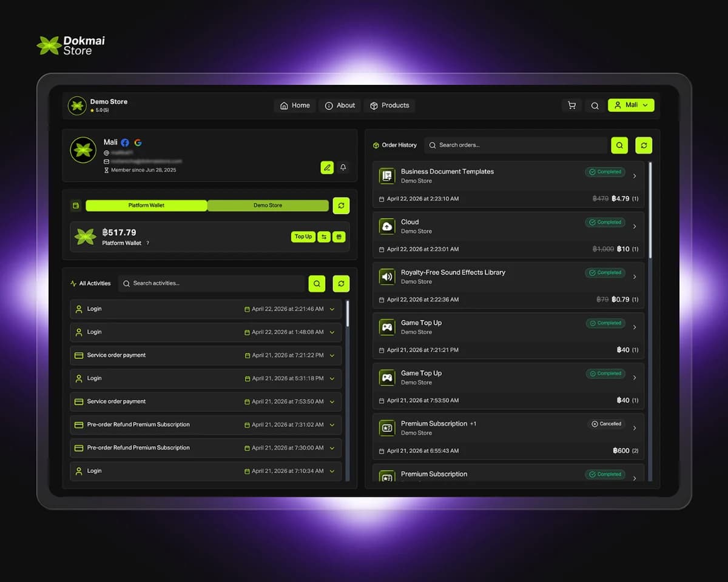Go to the About page
This screenshot has width=728, height=582.
(340, 105)
